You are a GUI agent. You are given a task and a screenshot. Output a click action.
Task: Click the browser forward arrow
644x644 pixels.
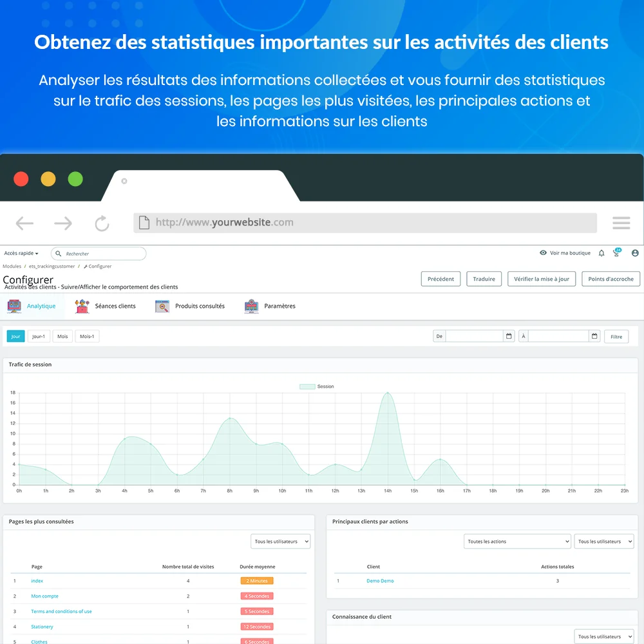[x=63, y=223]
